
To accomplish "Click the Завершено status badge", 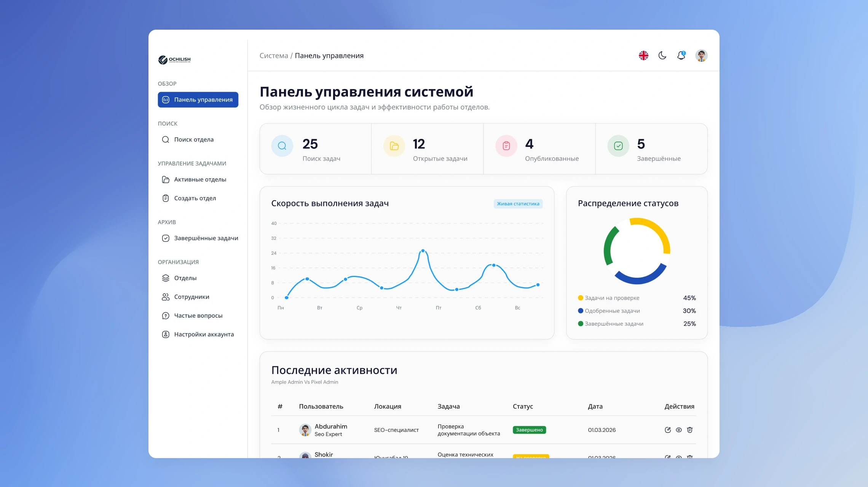I will click(x=529, y=430).
